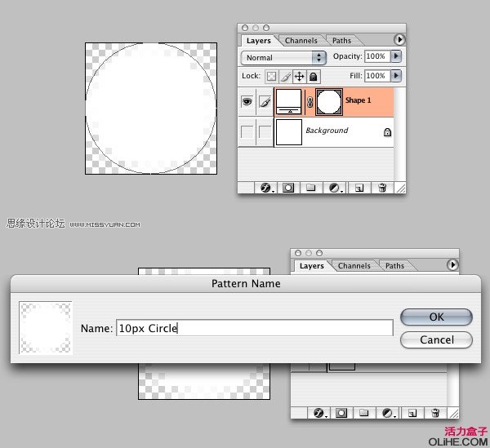This screenshot has height=448, width=490.
Task: Select the Shape 1 layer name
Action: pos(358,100)
